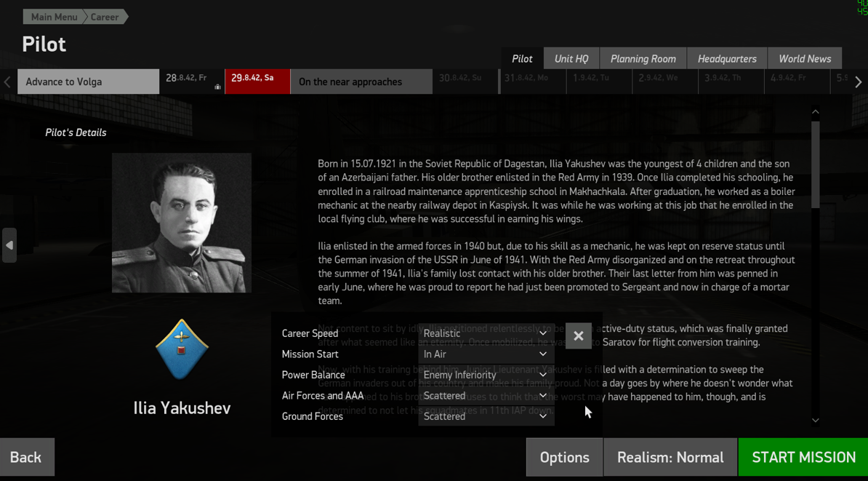Go back with the Back button
The height and width of the screenshot is (481, 868).
pyautogui.click(x=27, y=457)
